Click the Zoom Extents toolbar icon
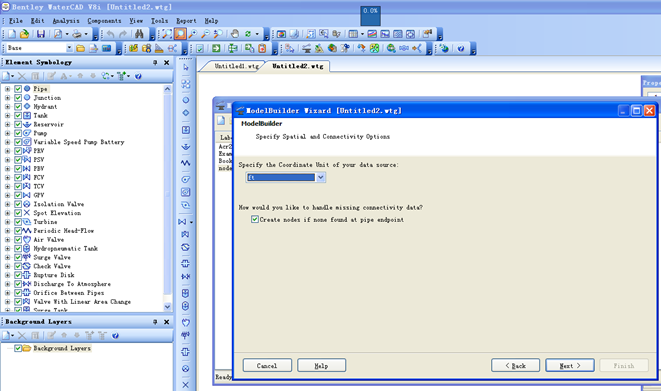This screenshot has width=661, height=391. (x=167, y=34)
